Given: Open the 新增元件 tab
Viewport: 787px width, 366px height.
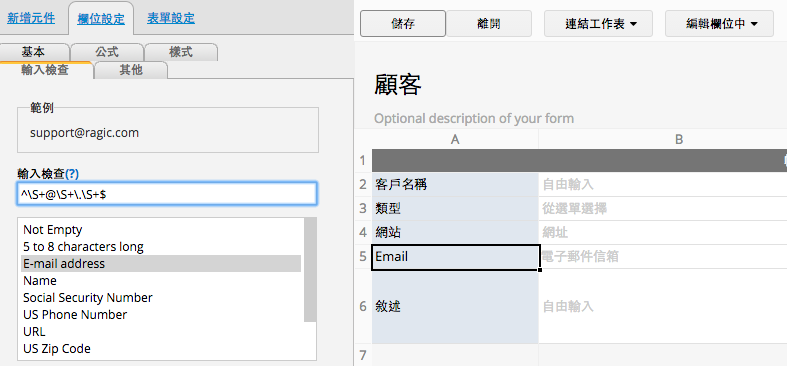Looking at the screenshot, I should click(31, 19).
